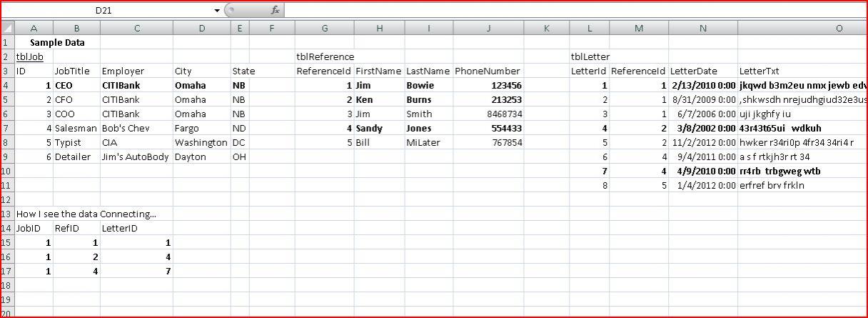Click the Select All corner button
The width and height of the screenshot is (868, 318).
click(7, 29)
